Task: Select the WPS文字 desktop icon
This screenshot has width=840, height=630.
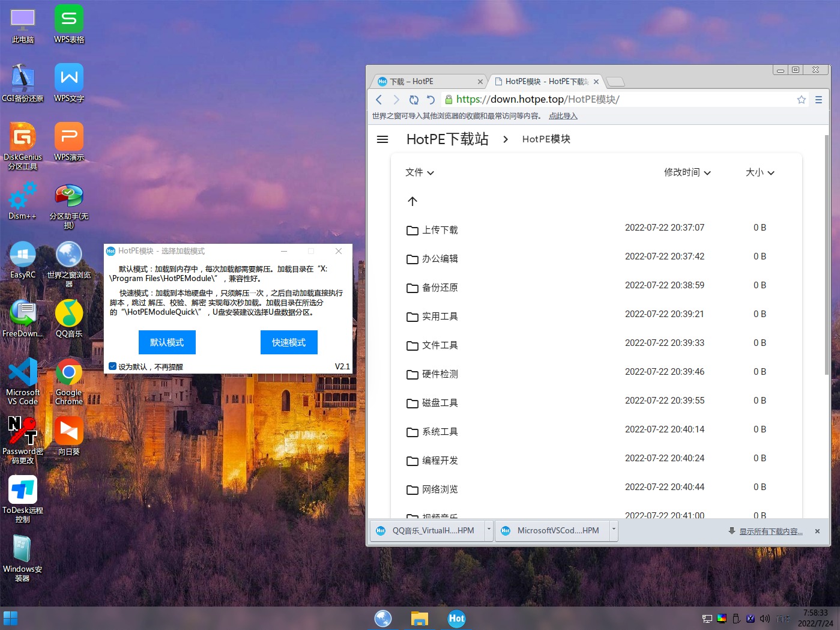Action: [x=69, y=84]
